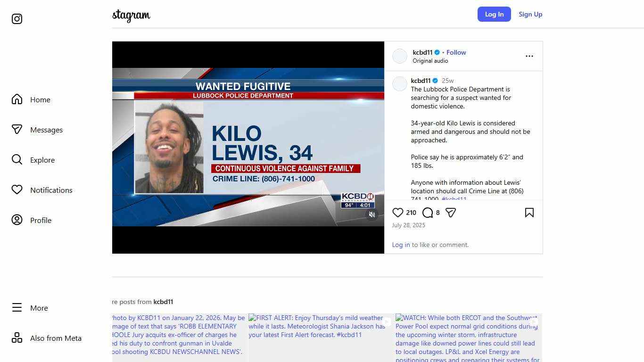Image resolution: width=644 pixels, height=362 pixels.
Task: Unmute the video using speaker icon
Action: coord(372,214)
